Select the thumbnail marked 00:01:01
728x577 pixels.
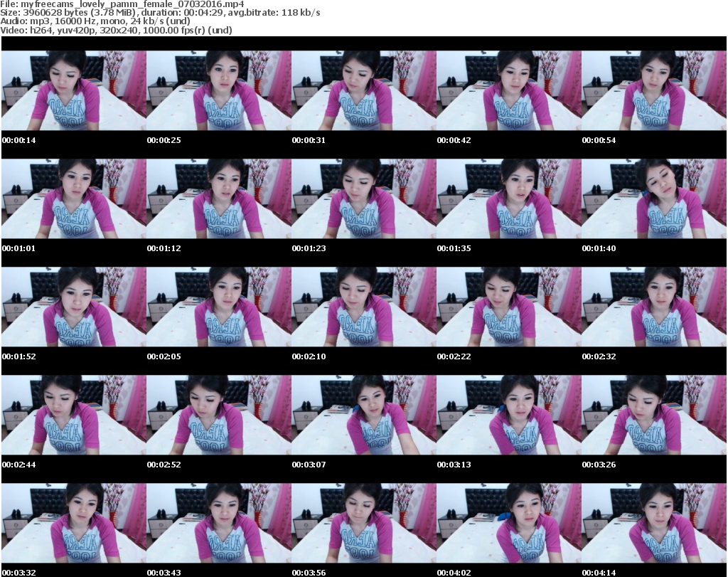[x=73, y=198]
